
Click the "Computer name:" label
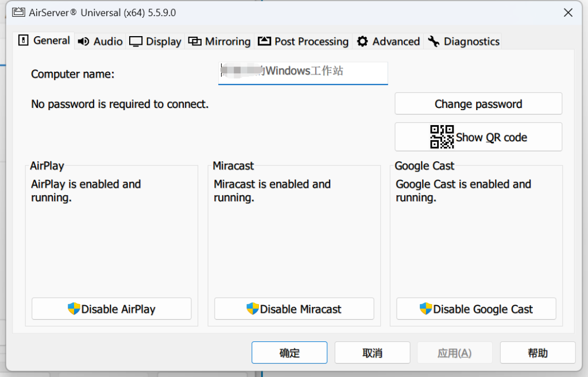click(73, 74)
